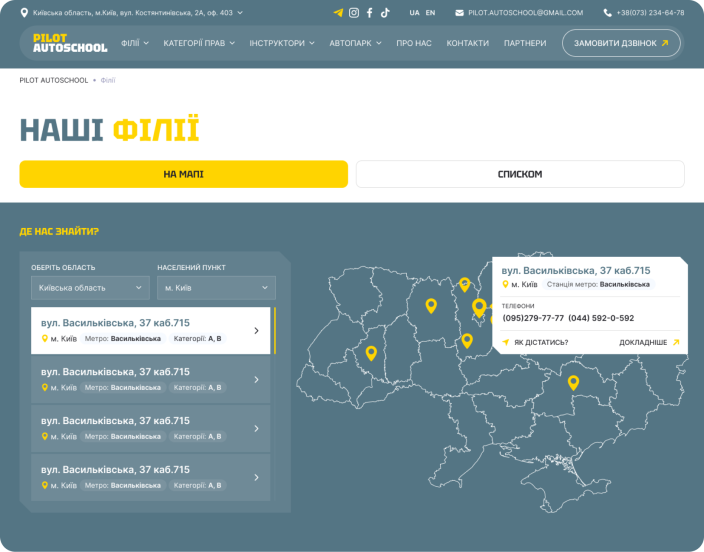Select the northernmost map pin above Kyiv
This screenshot has width=704, height=552.
click(x=465, y=285)
